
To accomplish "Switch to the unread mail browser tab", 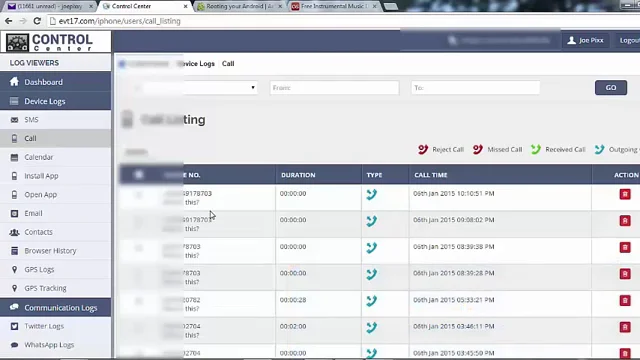I will coord(51,6).
